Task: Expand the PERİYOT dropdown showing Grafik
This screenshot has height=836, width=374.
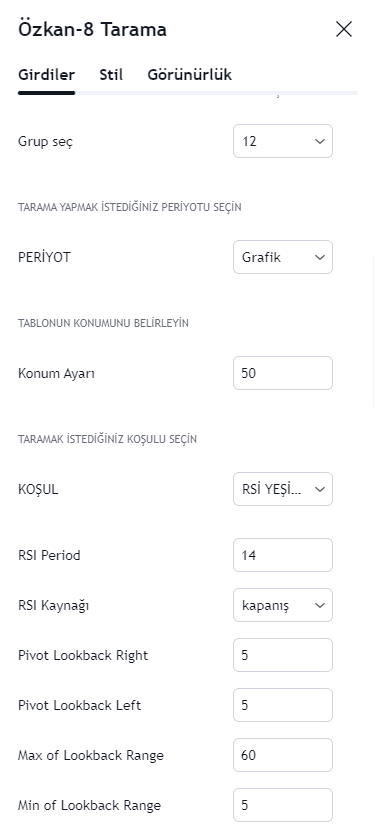Action: [283, 257]
